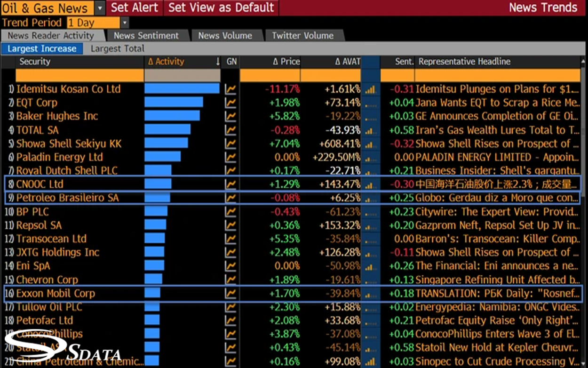The height and width of the screenshot is (368, 588).
Task: Open the Twitter Volume tab
Action: pyautogui.click(x=302, y=36)
